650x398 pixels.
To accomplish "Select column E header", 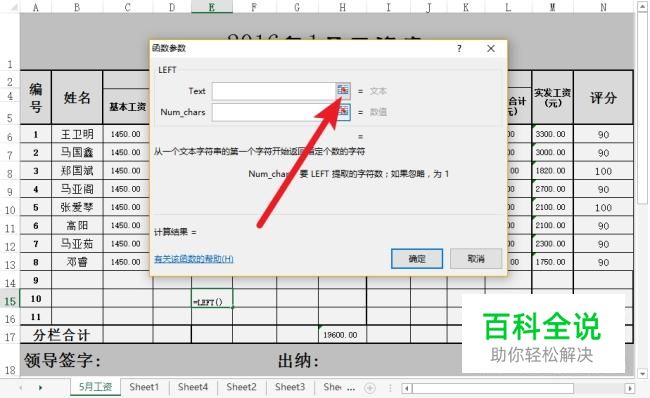I will pyautogui.click(x=212, y=7).
